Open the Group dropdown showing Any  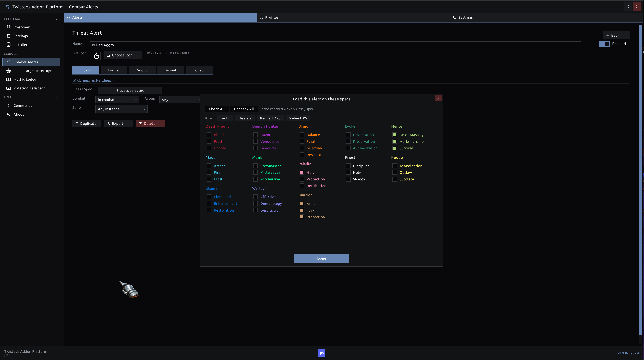pos(179,100)
